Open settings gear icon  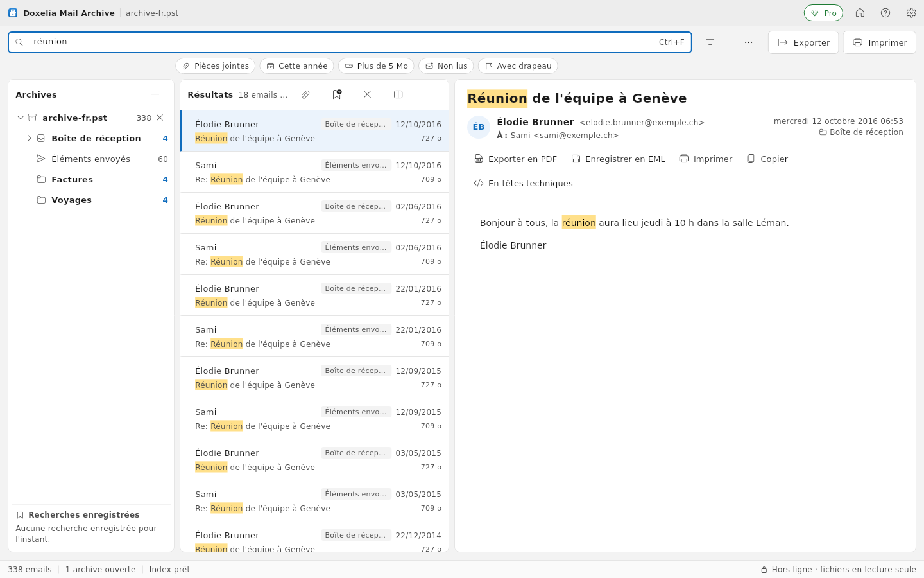click(911, 13)
